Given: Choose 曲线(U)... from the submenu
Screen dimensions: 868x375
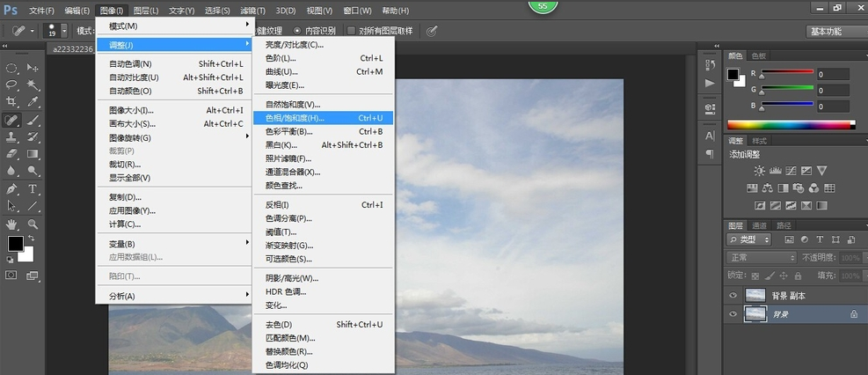Looking at the screenshot, I should (324, 71).
